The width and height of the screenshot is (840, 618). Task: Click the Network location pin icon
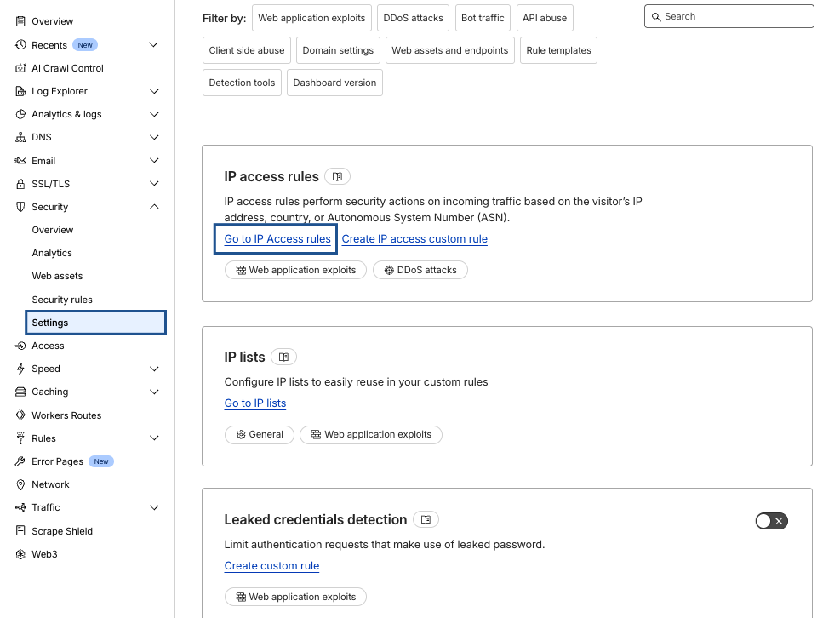point(20,484)
